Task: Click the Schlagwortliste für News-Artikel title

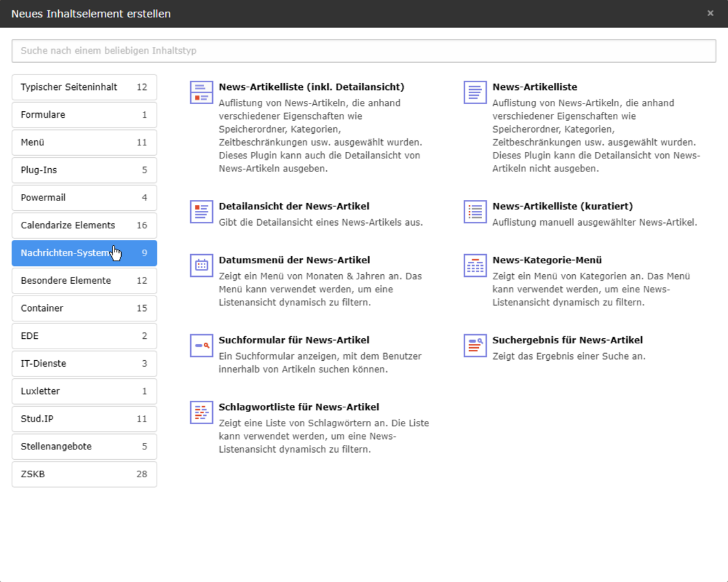Action: [299, 407]
